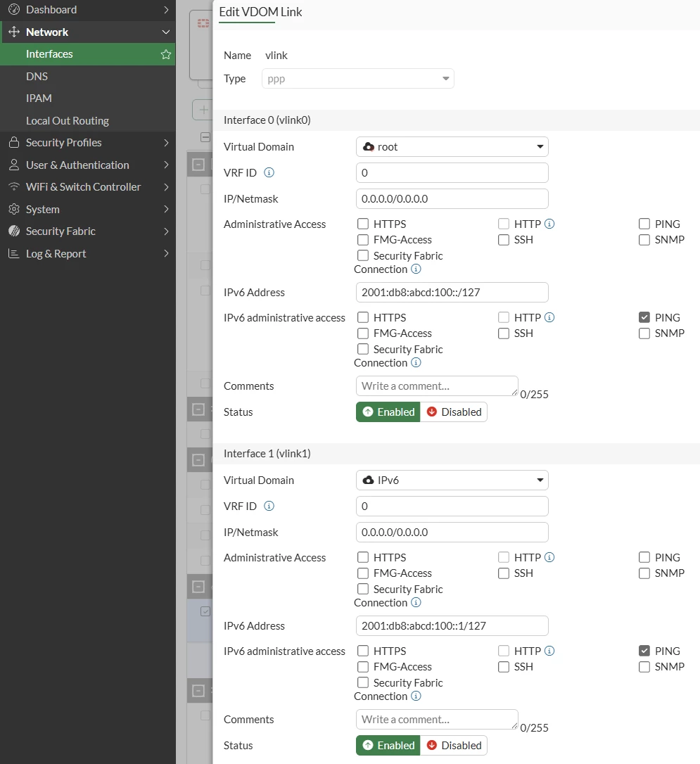Viewport: 700px width, 764px height.
Task: Enable SSH in Interface 0 Administrative Access
Action: click(504, 240)
